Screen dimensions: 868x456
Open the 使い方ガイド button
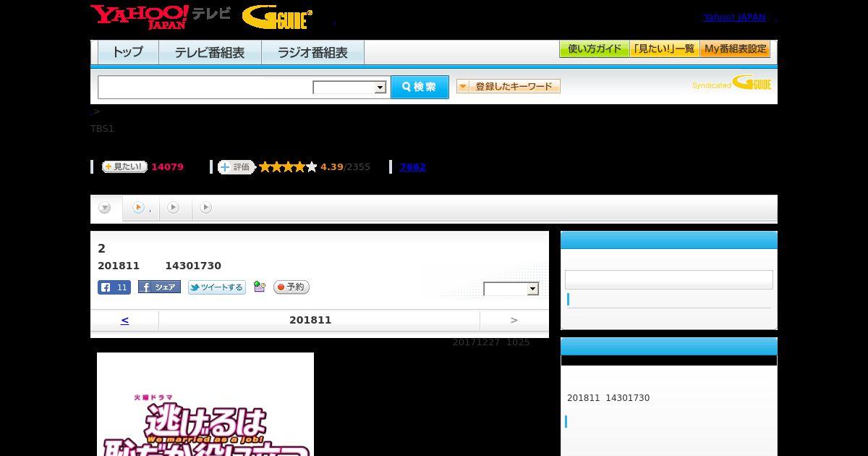click(594, 49)
